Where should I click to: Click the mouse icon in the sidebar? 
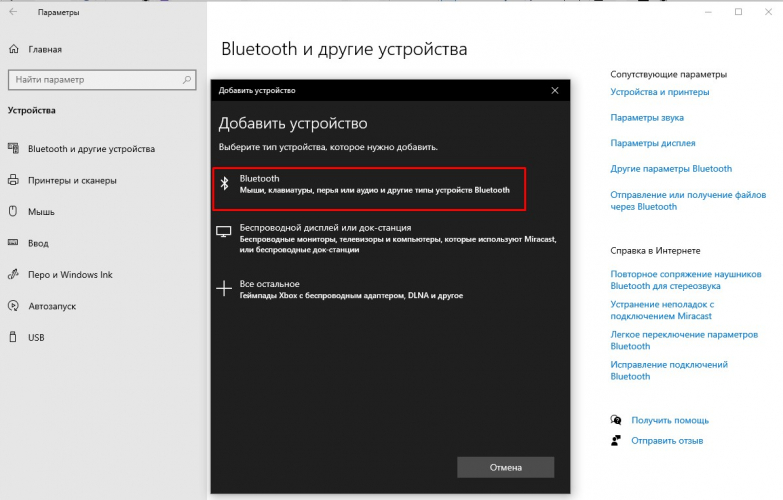(14, 212)
